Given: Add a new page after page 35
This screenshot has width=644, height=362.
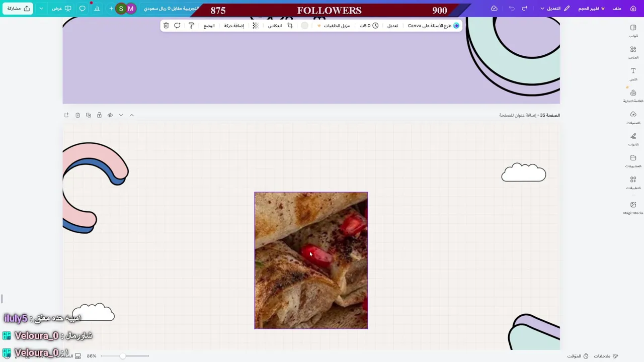Looking at the screenshot, I should [x=66, y=115].
